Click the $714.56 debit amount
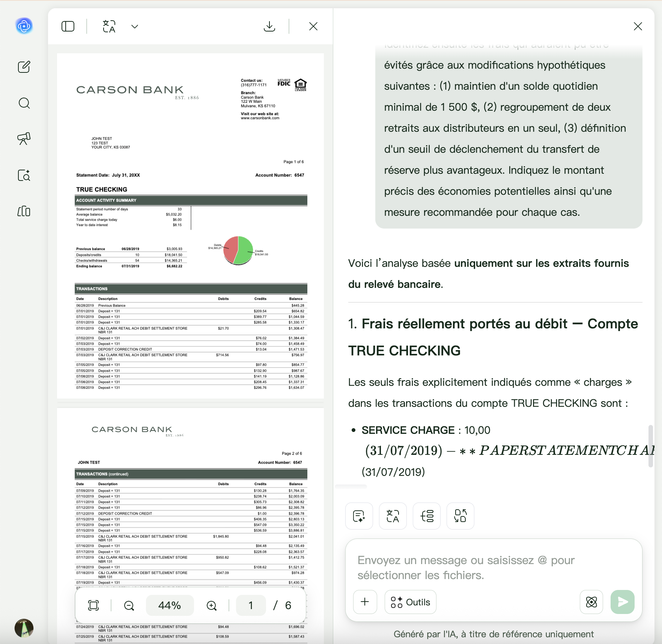 coord(222,355)
